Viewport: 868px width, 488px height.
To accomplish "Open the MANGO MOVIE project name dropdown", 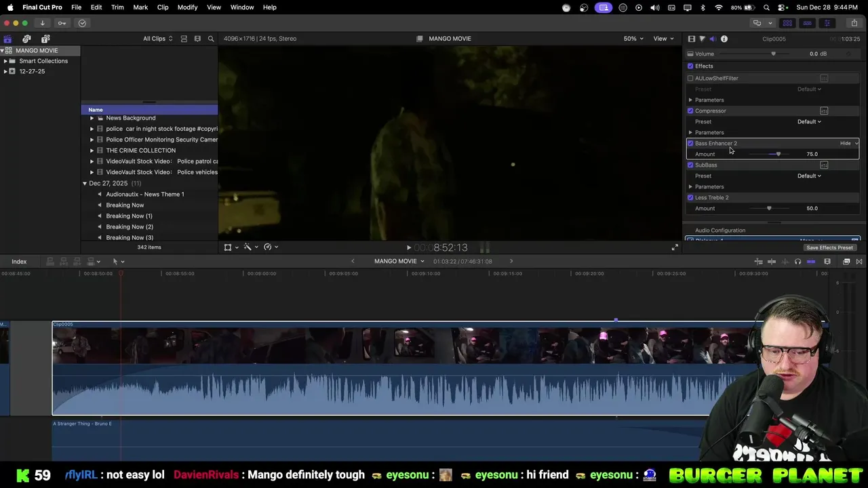I will 399,262.
